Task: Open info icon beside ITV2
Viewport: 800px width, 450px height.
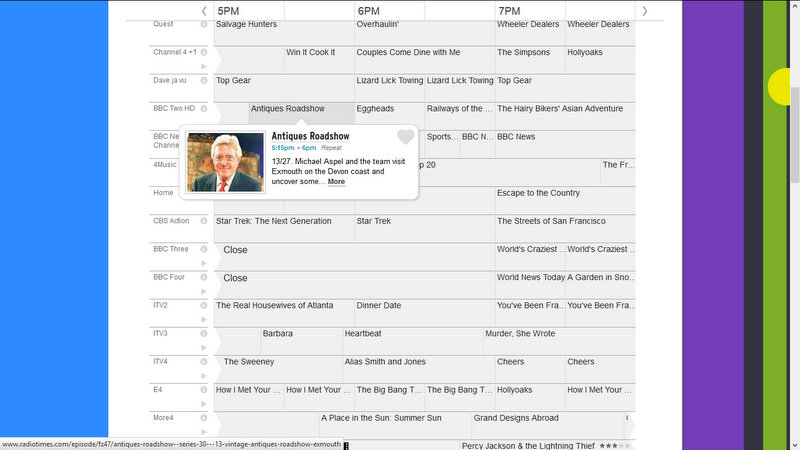Action: click(x=204, y=305)
